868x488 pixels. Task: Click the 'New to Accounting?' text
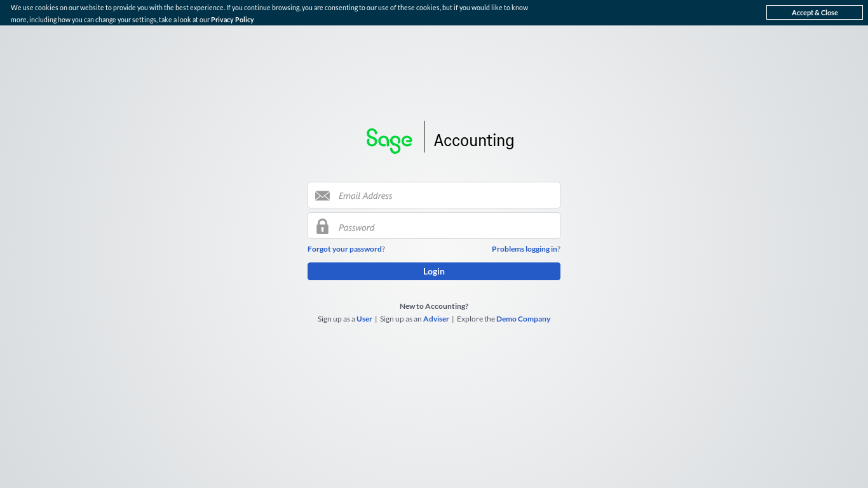tap(434, 306)
